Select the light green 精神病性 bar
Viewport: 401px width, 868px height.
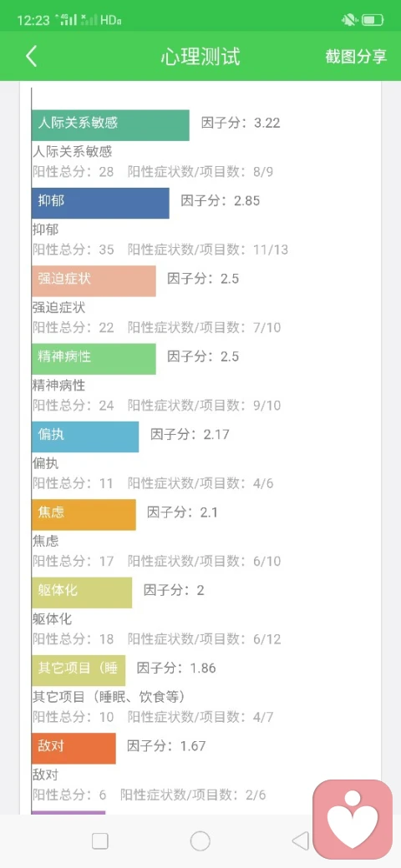pos(94,359)
